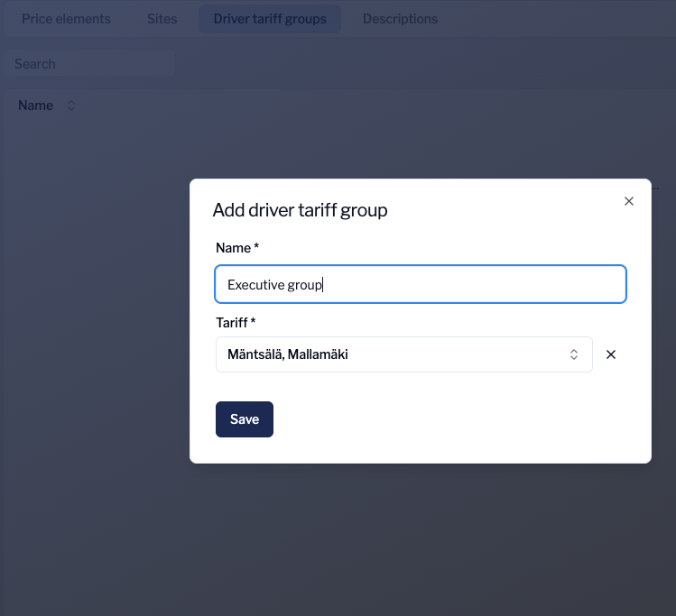The width and height of the screenshot is (676, 616).
Task: Close the Add driver tariff group dialog
Action: [x=629, y=201]
